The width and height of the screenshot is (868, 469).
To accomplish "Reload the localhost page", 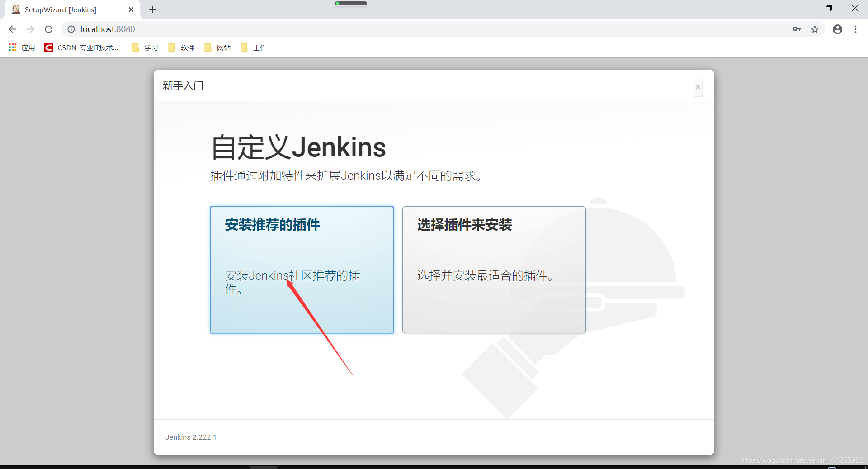I will [49, 29].
